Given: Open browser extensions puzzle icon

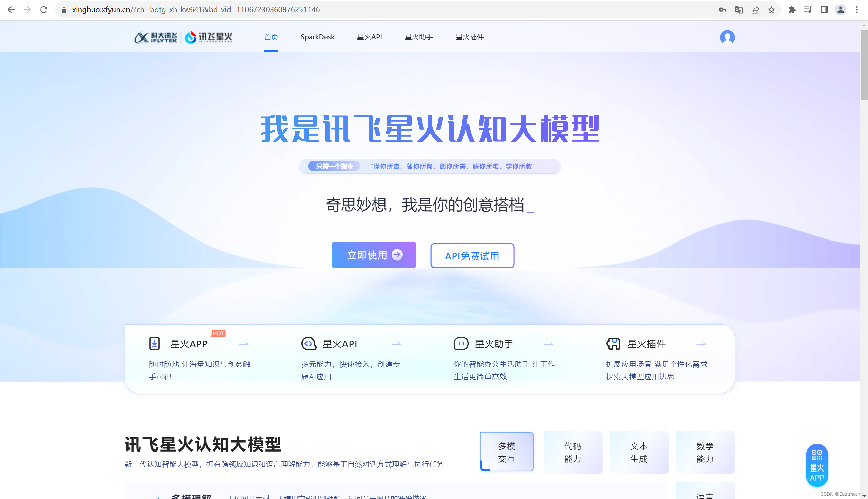Looking at the screenshot, I should (792, 9).
